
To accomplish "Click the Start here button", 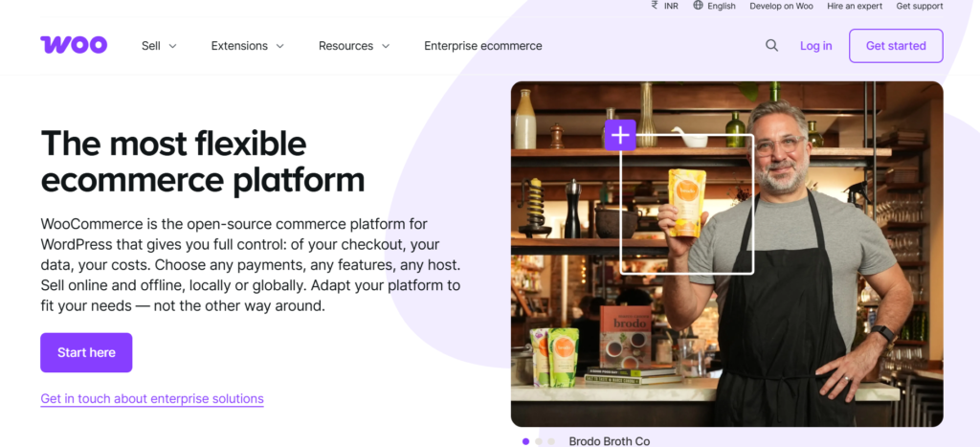I will point(86,352).
